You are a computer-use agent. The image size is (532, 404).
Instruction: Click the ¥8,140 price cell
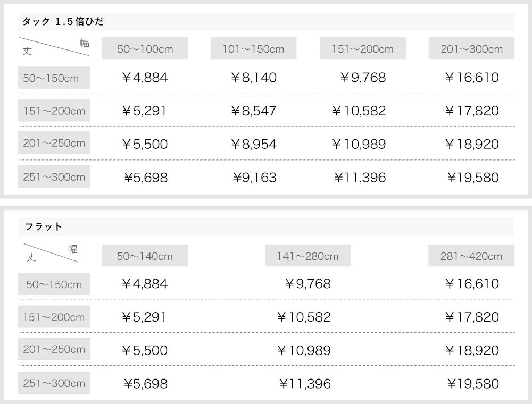coord(254,78)
